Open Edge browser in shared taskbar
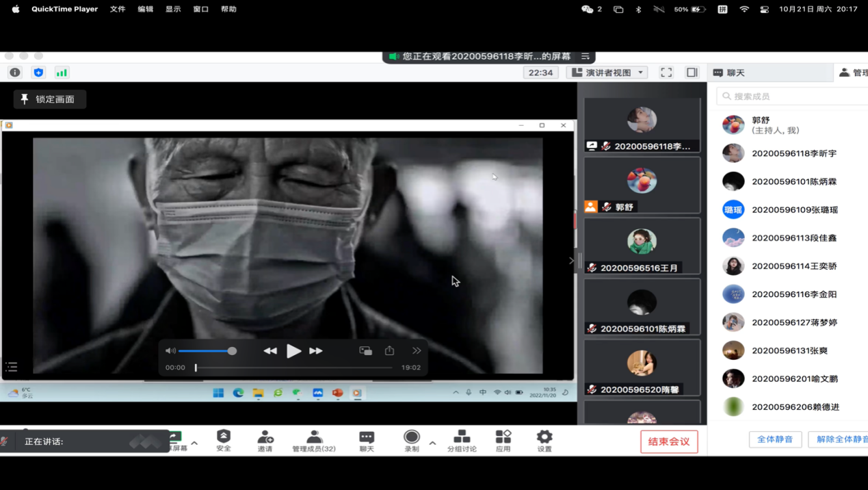This screenshot has height=490, width=868. 238,393
